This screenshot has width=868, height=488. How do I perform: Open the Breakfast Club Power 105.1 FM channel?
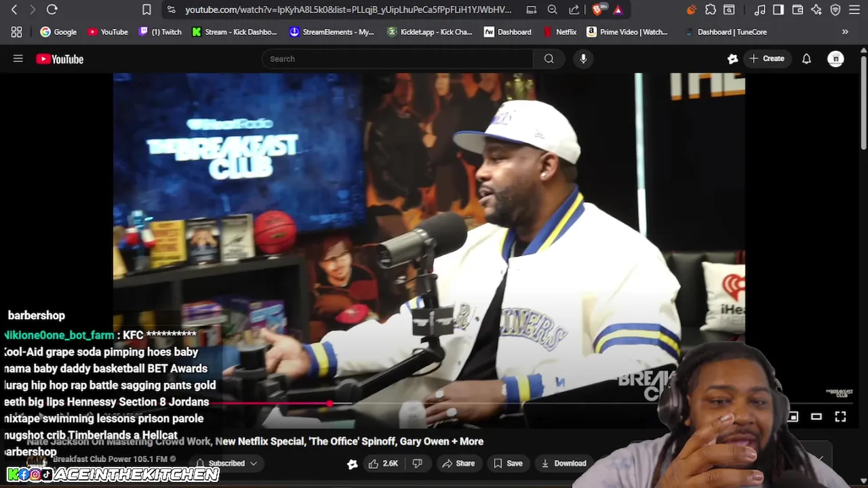tap(110, 459)
